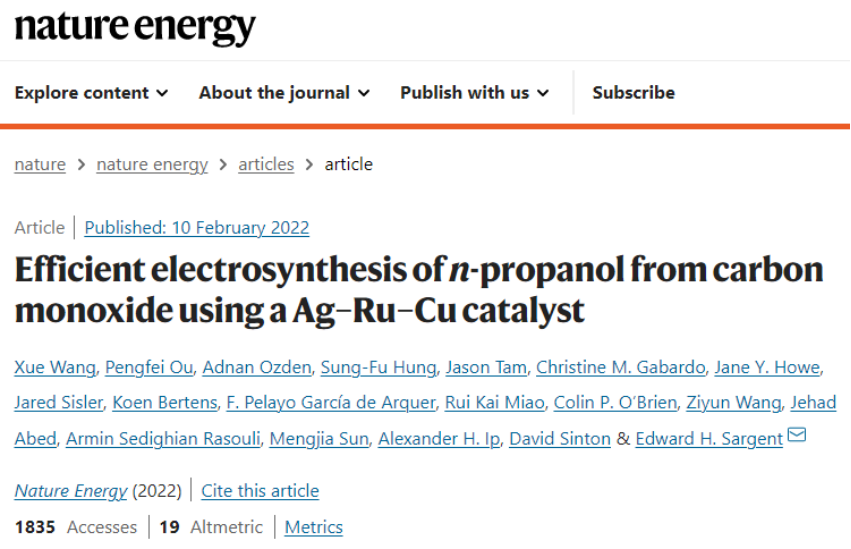Open Edward H. Sargent author details
The image size is (851, 549).
pyautogui.click(x=709, y=438)
